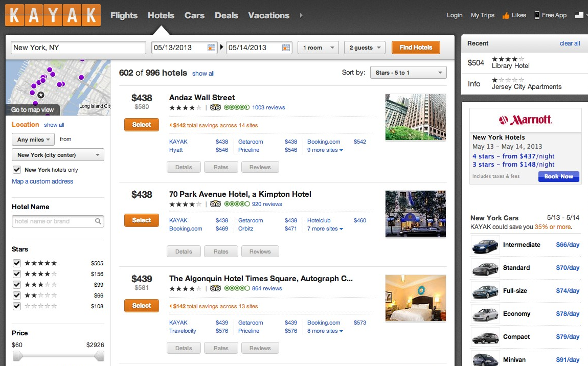Open the 1 room dropdown

pyautogui.click(x=318, y=48)
